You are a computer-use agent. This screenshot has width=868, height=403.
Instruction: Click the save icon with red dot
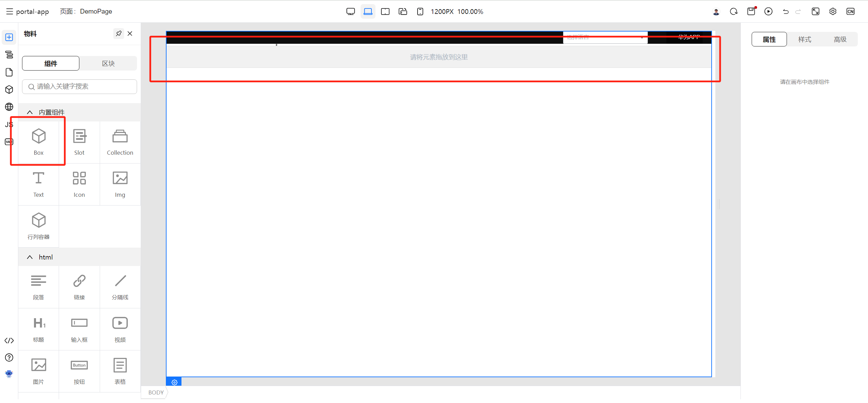tap(751, 12)
